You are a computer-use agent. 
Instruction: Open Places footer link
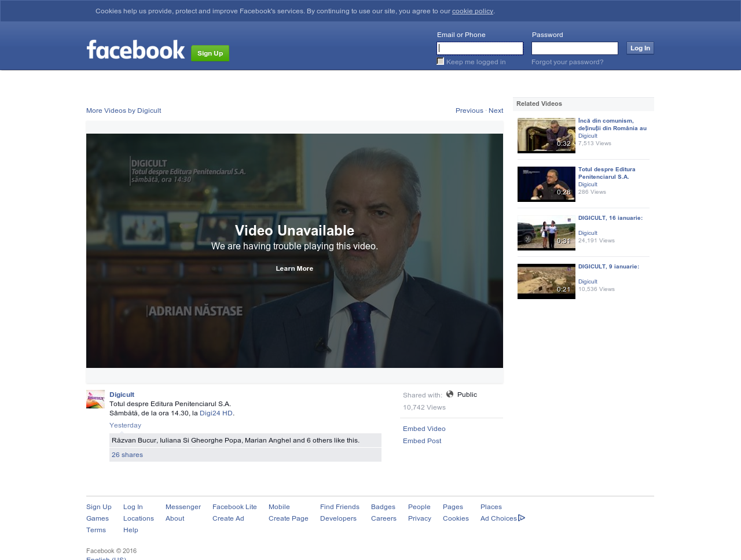[x=491, y=507]
